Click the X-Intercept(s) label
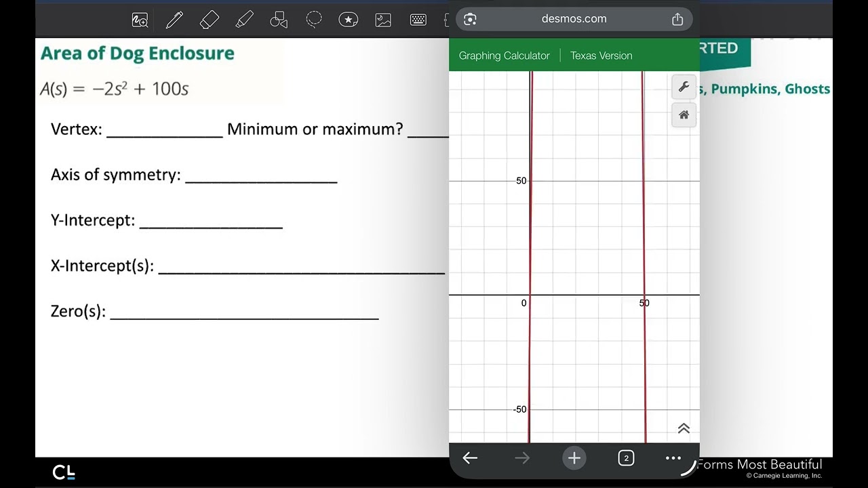 [102, 266]
